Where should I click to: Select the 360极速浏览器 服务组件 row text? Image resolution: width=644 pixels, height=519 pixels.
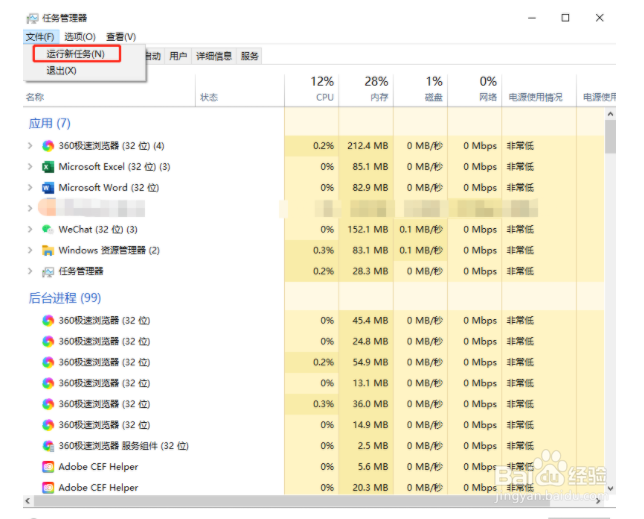124,446
